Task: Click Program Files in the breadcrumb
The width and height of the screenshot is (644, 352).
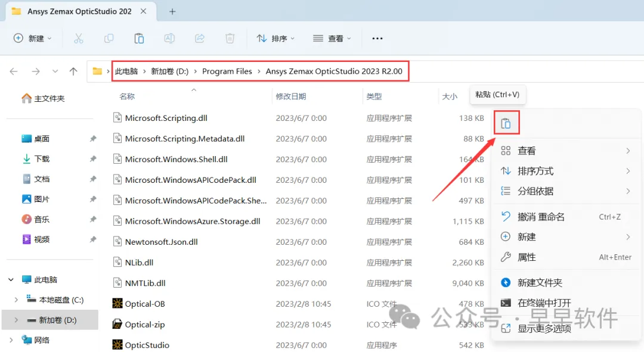Action: coord(227,71)
